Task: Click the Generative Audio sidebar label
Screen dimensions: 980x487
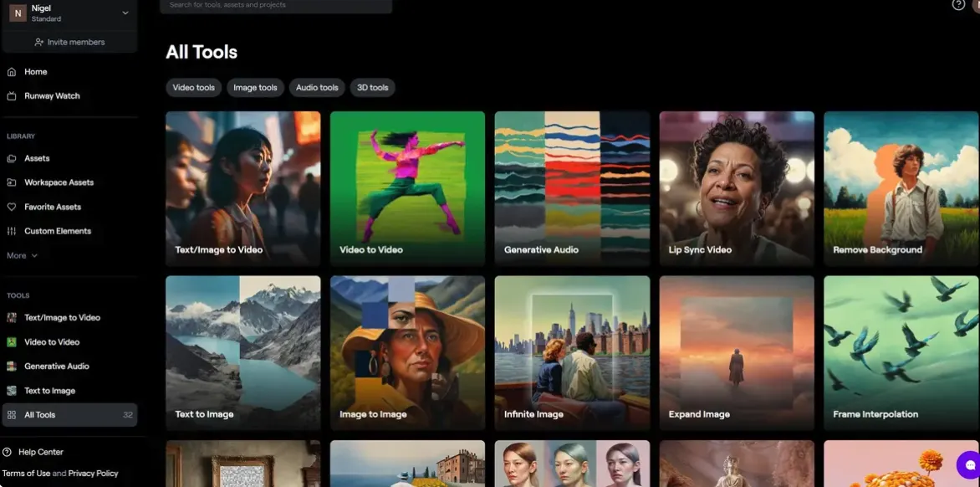Action: tap(56, 367)
